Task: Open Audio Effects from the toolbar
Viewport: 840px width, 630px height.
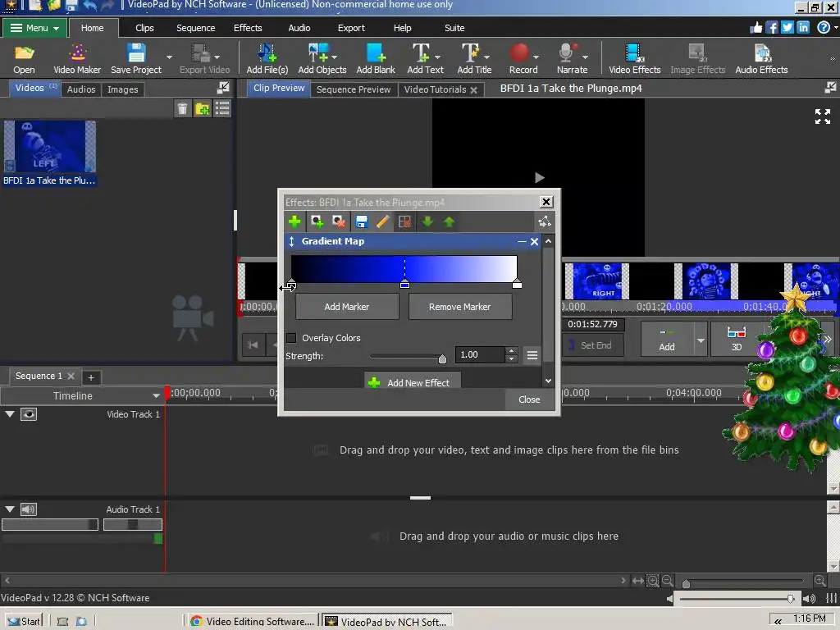Action: (761, 58)
